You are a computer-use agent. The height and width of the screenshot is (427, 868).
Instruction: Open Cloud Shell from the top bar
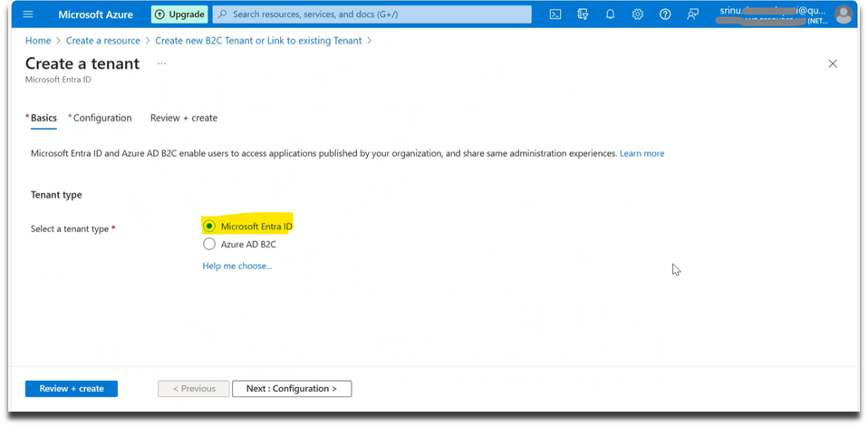pos(555,15)
